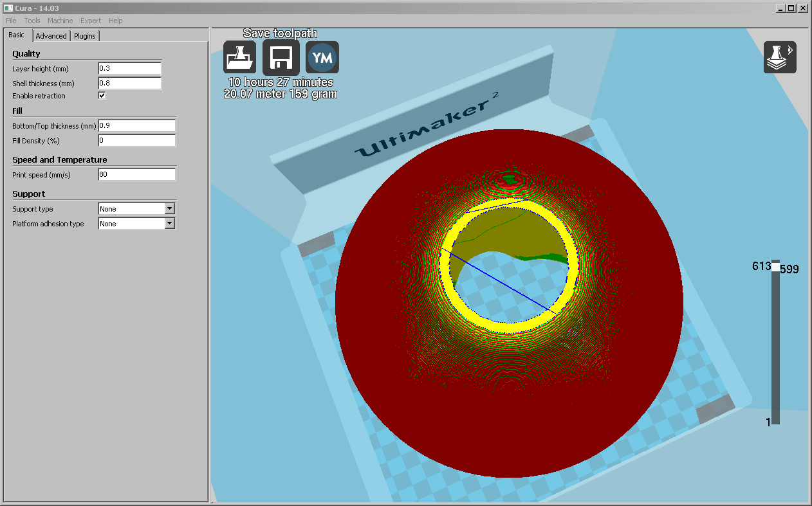Click the 'Quality' section heading
812x506 pixels.
26,53
